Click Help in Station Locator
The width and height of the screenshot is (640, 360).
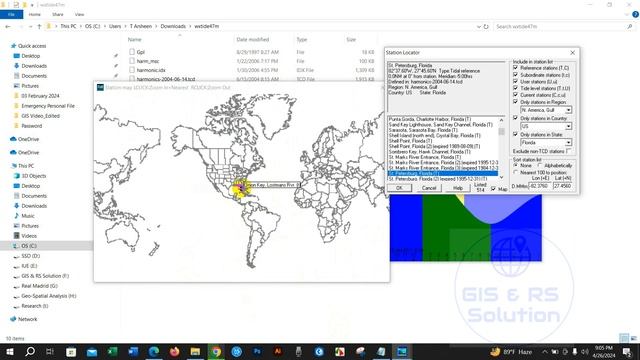coord(458,188)
